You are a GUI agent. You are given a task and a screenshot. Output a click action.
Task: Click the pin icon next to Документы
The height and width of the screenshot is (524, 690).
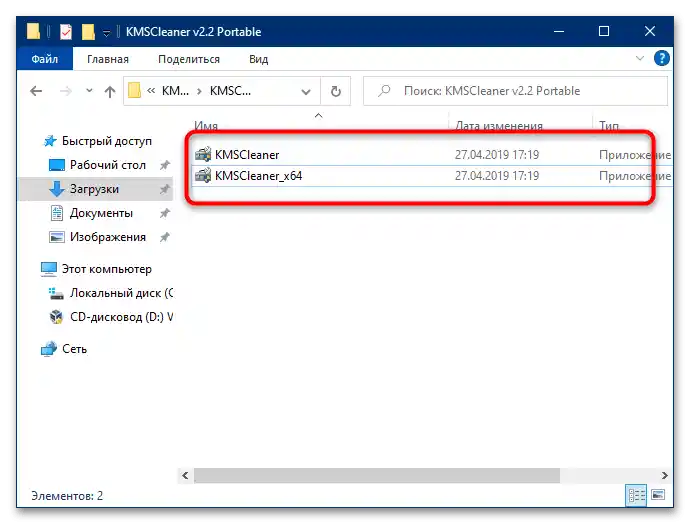(165, 213)
